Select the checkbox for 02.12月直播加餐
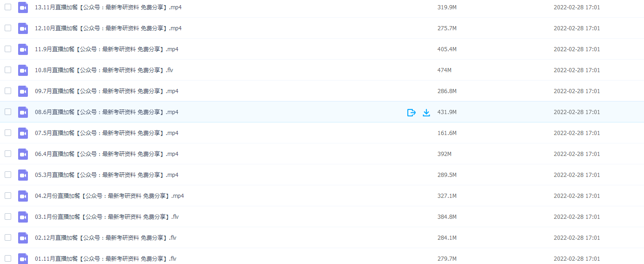This screenshot has width=644, height=264. point(8,237)
